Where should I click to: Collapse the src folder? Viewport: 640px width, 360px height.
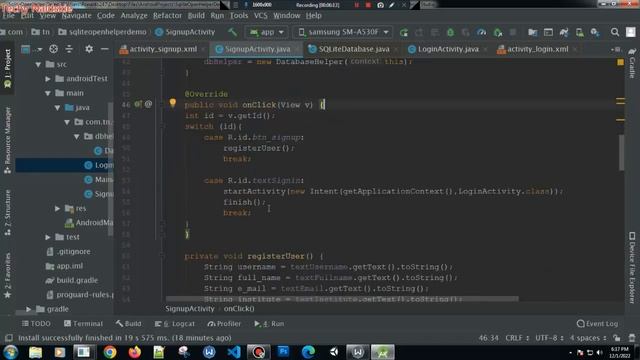pyautogui.click(x=38, y=64)
